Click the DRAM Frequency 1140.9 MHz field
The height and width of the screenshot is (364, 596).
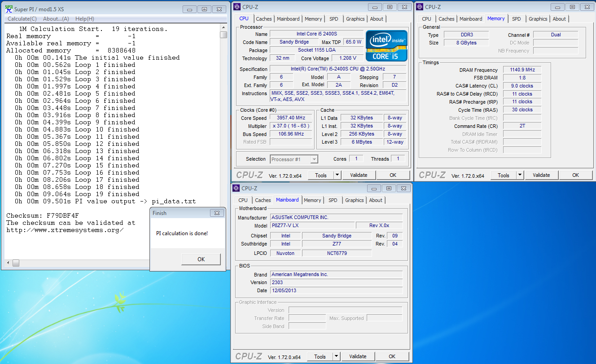pyautogui.click(x=522, y=70)
